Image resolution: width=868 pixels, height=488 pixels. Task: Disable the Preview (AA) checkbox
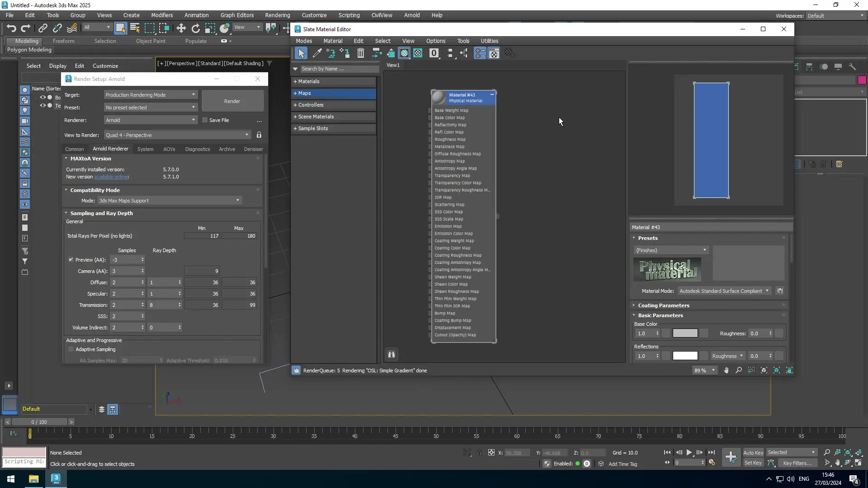coord(71,260)
